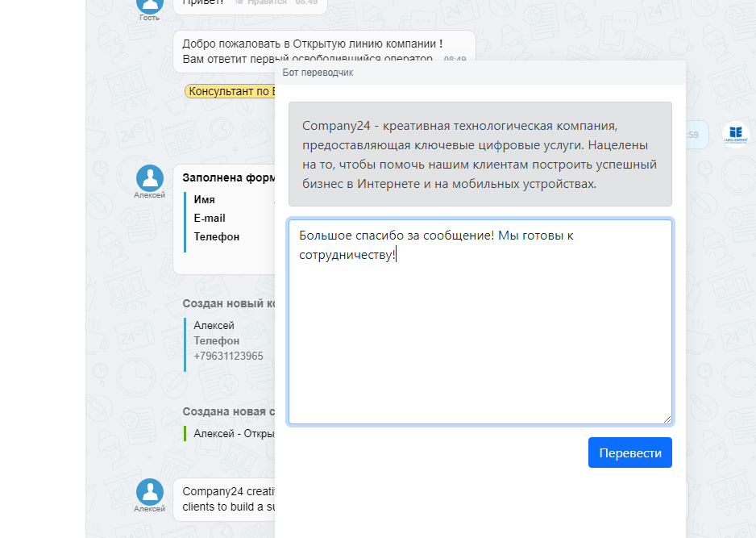Click the yellow Консультант label
This screenshot has height=538, width=756.
click(231, 91)
